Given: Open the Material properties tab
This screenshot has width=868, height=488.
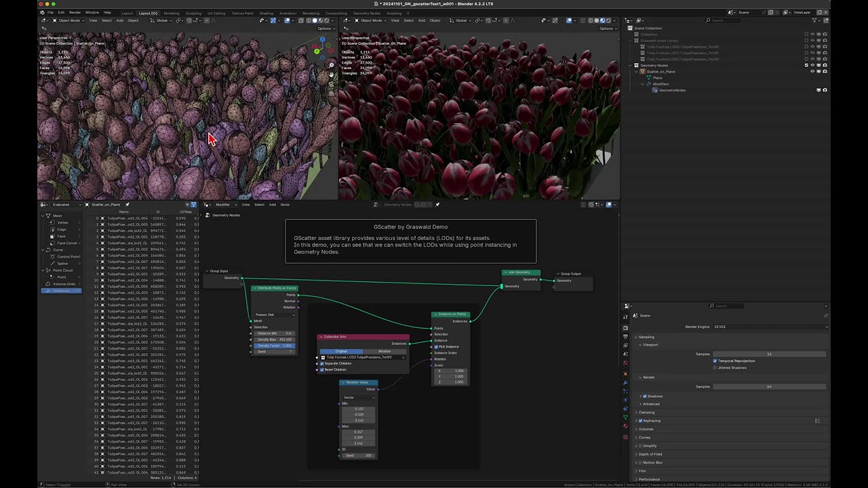Looking at the screenshot, I should pos(625,426).
